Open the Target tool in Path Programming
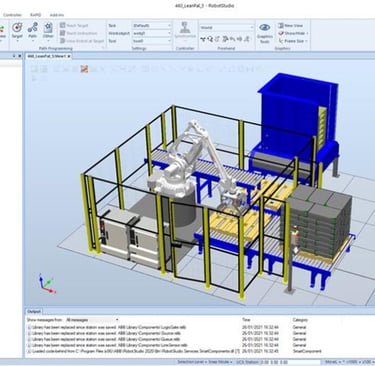 [17, 30]
